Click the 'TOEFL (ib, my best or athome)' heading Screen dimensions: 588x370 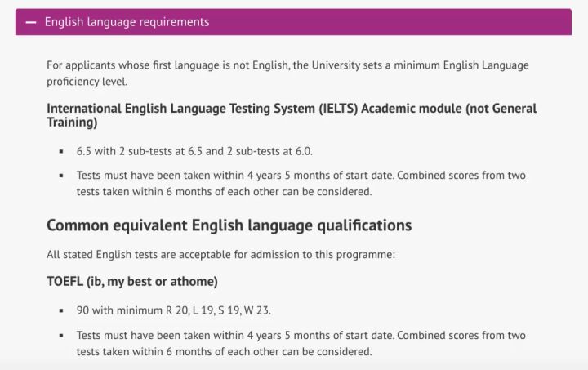coord(131,282)
